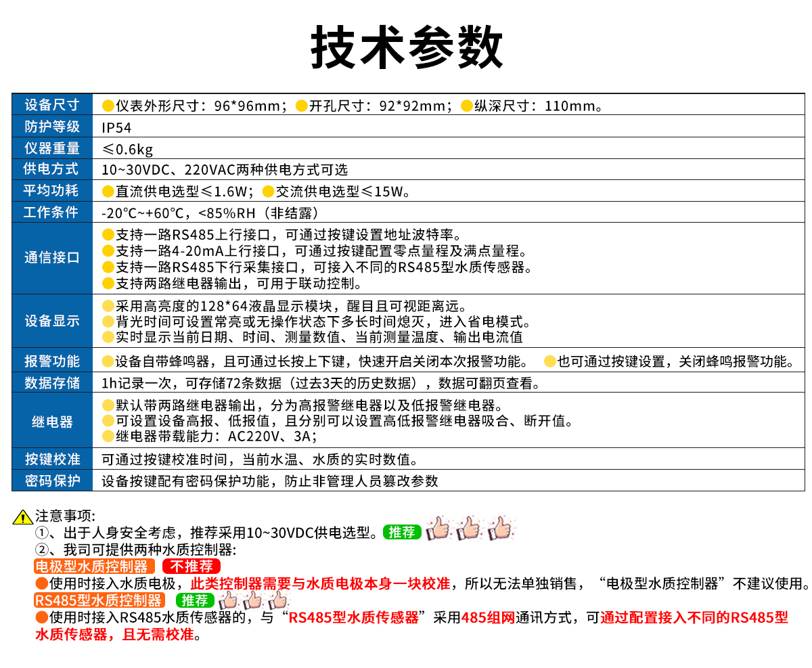Select the red 不推荐 badge
Screen dimensions: 812x668
tap(191, 566)
